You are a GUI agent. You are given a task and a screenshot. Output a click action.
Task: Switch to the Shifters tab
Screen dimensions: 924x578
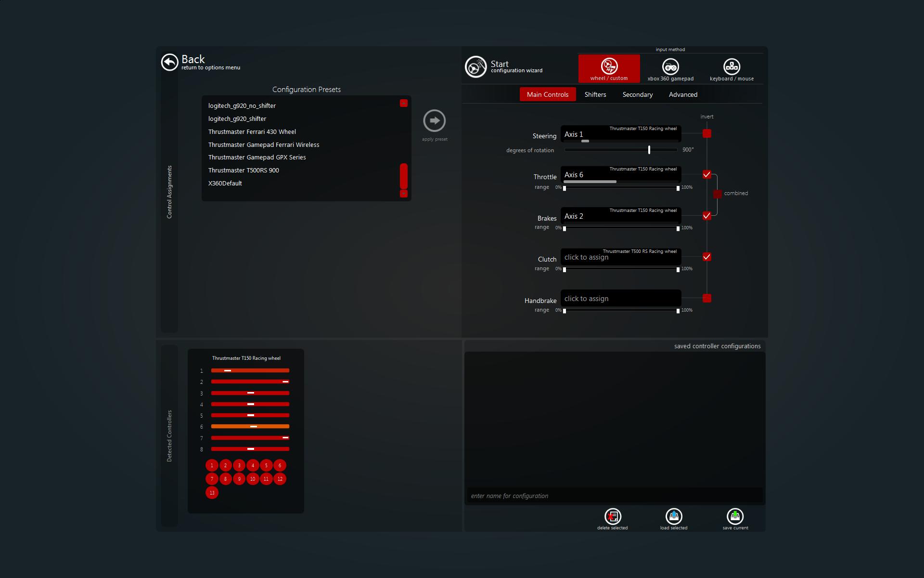pyautogui.click(x=595, y=94)
